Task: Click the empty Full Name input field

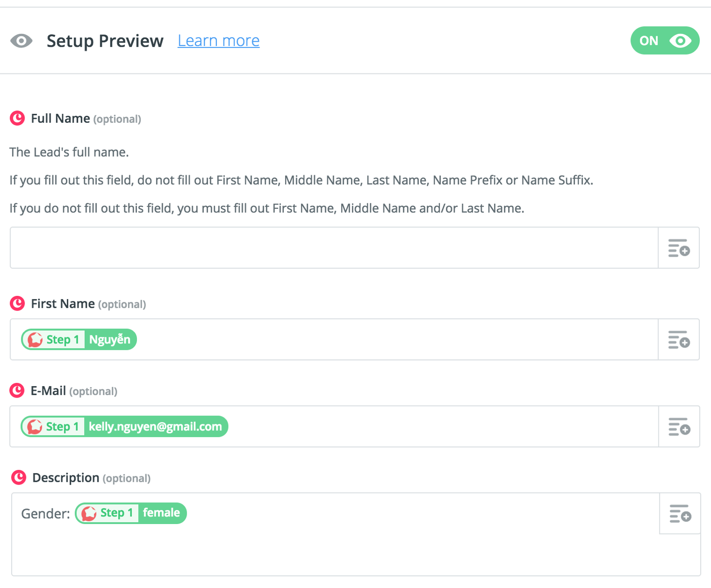Action: 334,248
